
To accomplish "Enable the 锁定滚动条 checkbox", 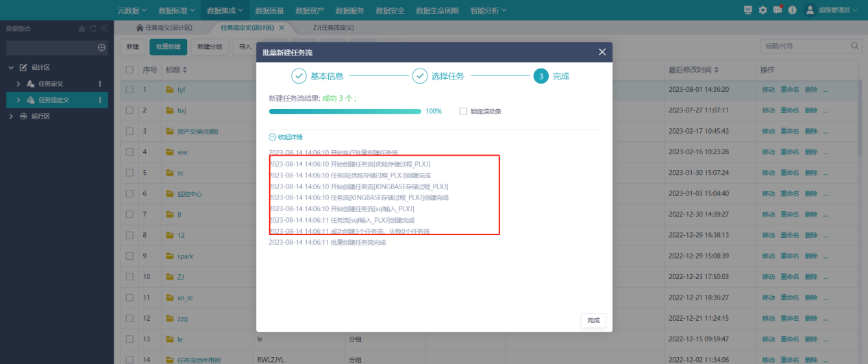I will click(463, 111).
